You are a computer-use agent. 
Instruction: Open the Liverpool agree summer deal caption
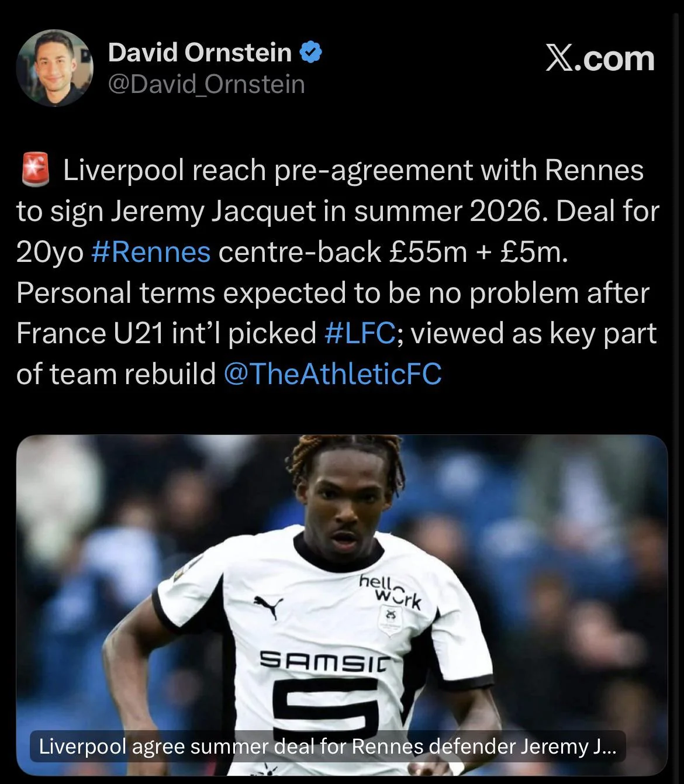pos(327,747)
